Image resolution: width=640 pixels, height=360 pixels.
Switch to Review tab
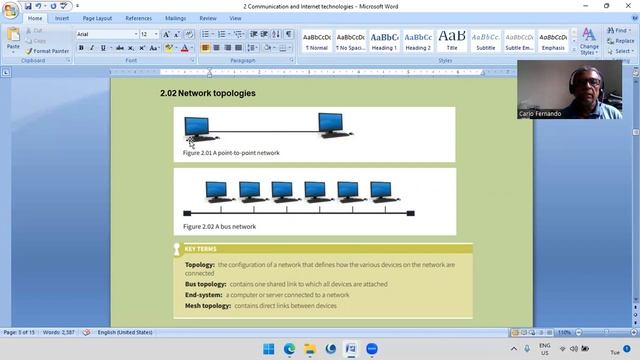(x=208, y=18)
